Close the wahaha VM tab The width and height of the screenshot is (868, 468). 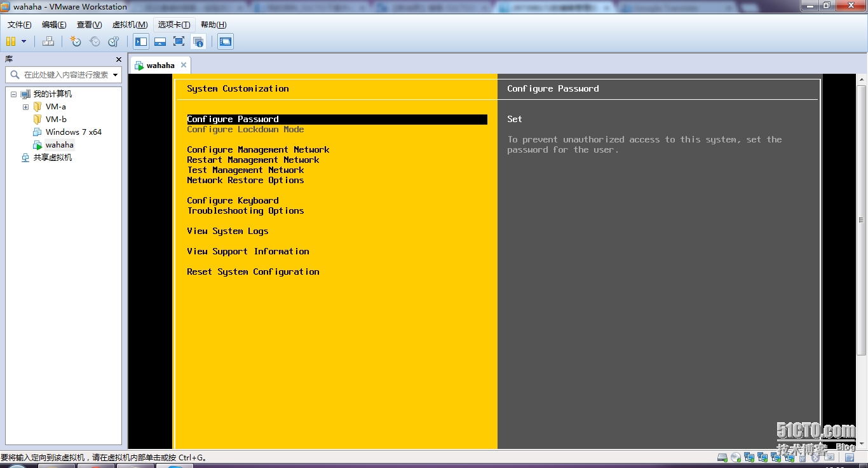click(184, 65)
